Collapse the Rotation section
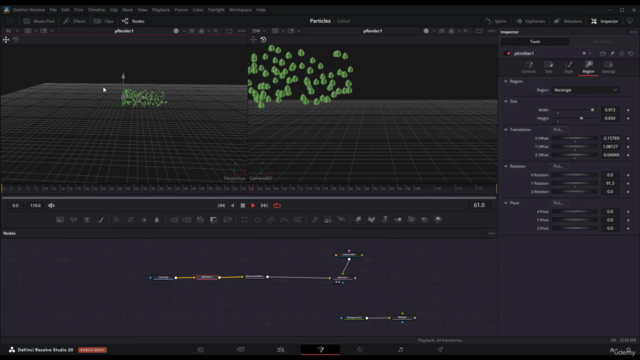This screenshot has width=640, height=360. click(506, 167)
